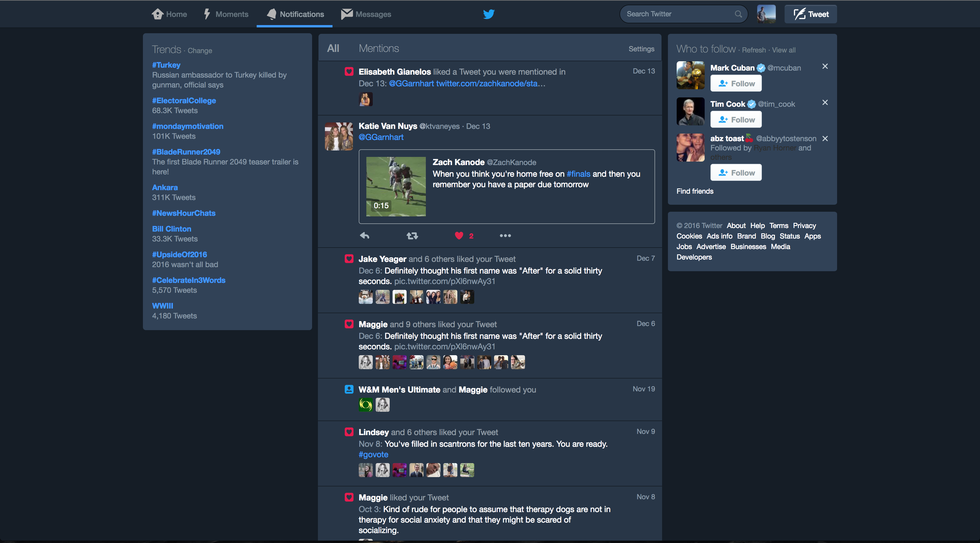Follow Tim Cook
980x543 pixels.
coord(736,120)
